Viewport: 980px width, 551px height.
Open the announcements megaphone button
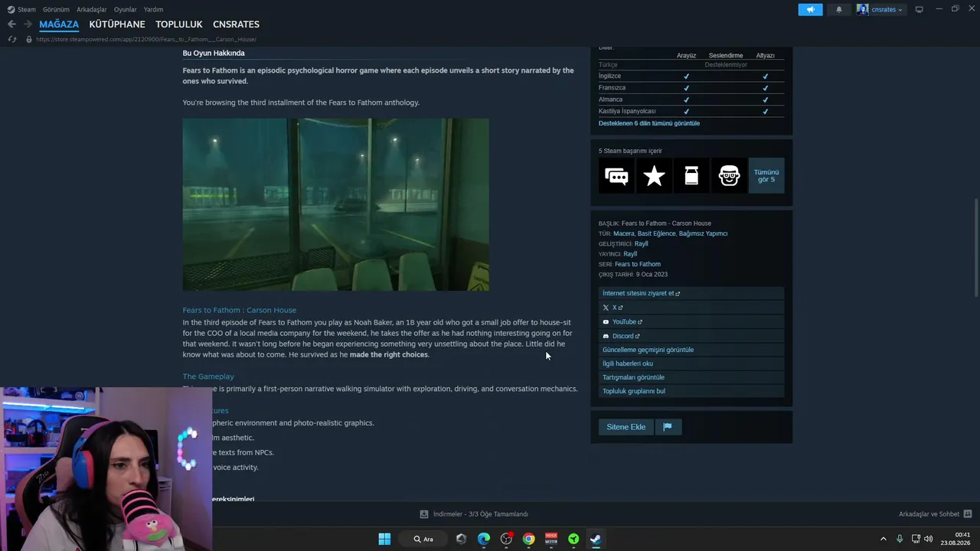pyautogui.click(x=810, y=9)
